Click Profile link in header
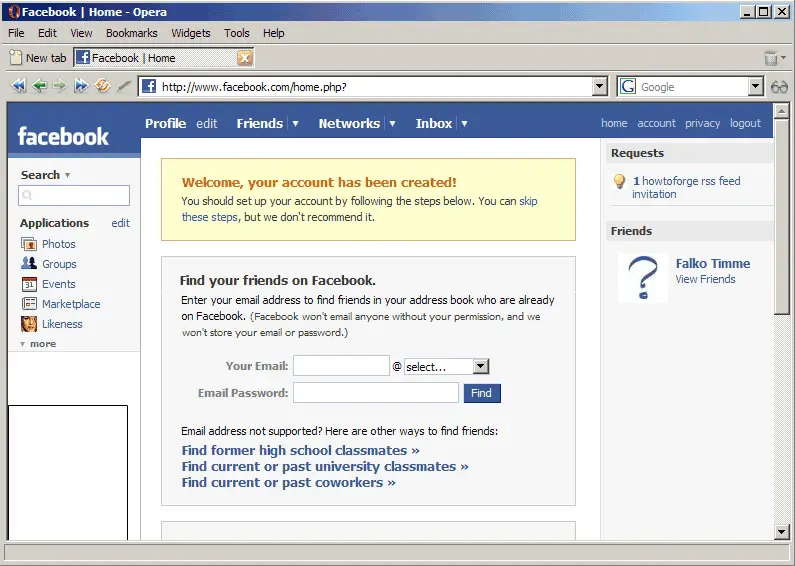795x566 pixels. pyautogui.click(x=166, y=124)
